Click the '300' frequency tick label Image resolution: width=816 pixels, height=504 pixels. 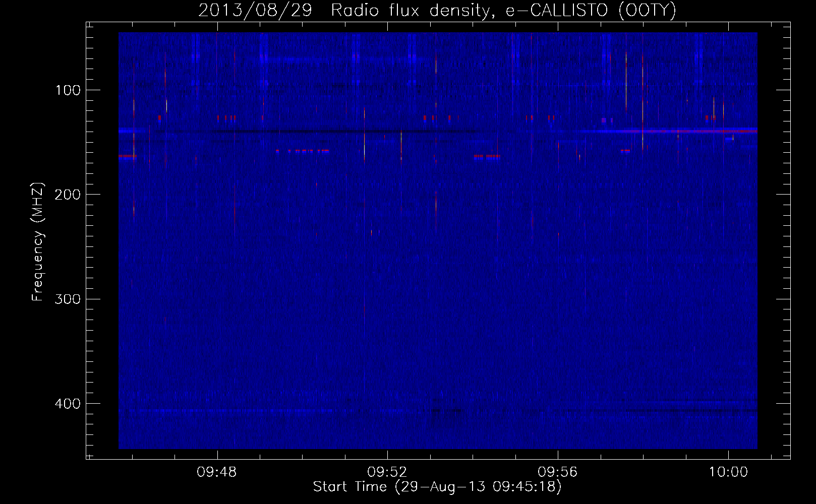coord(68,299)
